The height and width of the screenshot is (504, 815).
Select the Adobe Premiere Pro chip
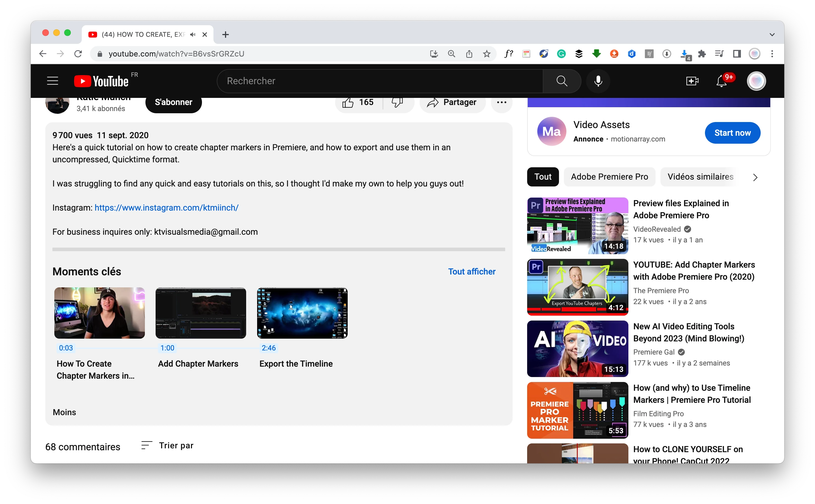coord(609,177)
